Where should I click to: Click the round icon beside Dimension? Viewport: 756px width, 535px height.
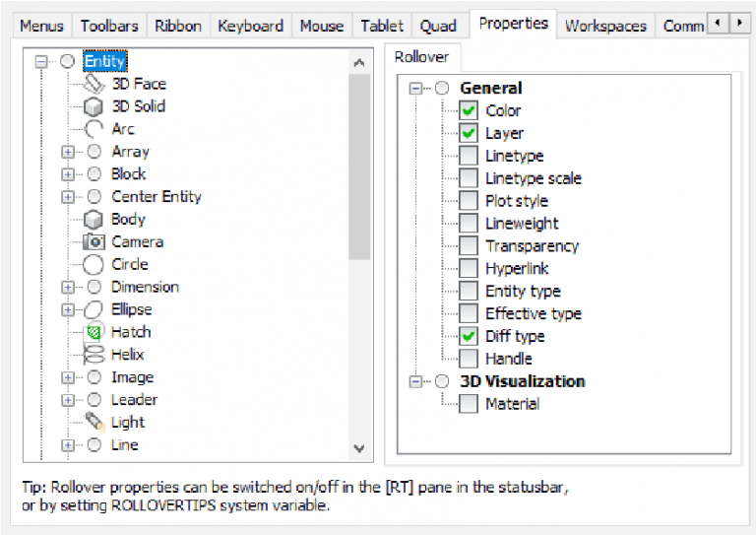94,287
